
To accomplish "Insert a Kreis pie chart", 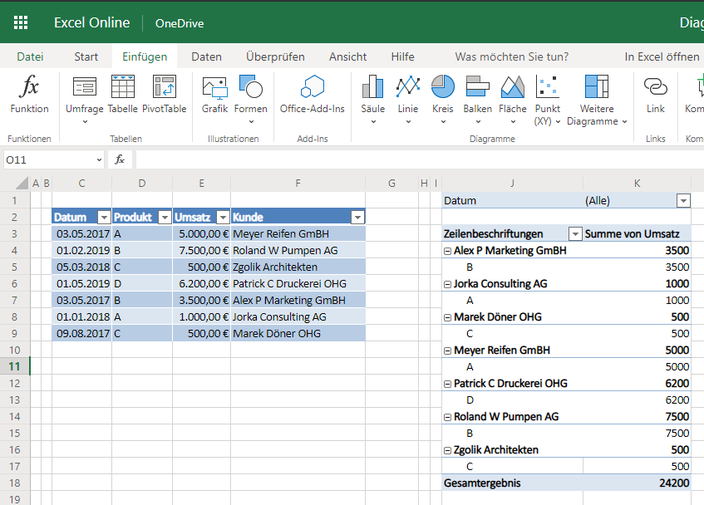I will coord(443,99).
